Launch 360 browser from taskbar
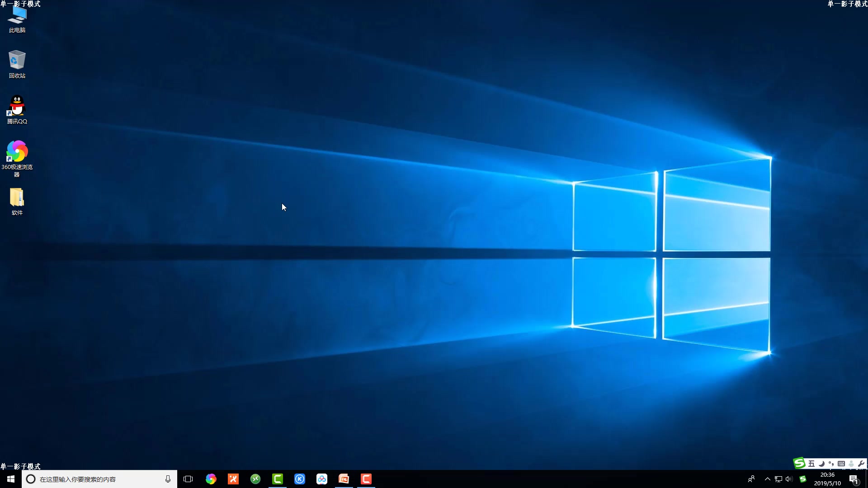The height and width of the screenshot is (488, 868). [211, 479]
